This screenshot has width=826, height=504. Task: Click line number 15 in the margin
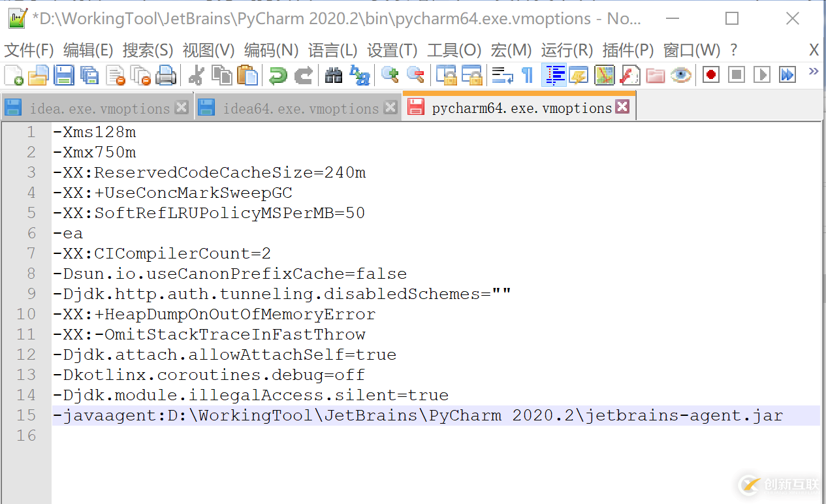point(26,416)
